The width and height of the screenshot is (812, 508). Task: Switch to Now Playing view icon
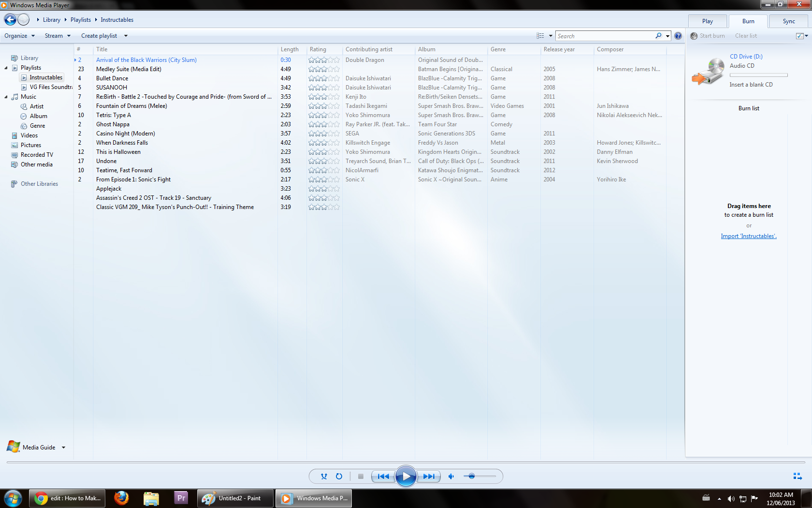797,477
